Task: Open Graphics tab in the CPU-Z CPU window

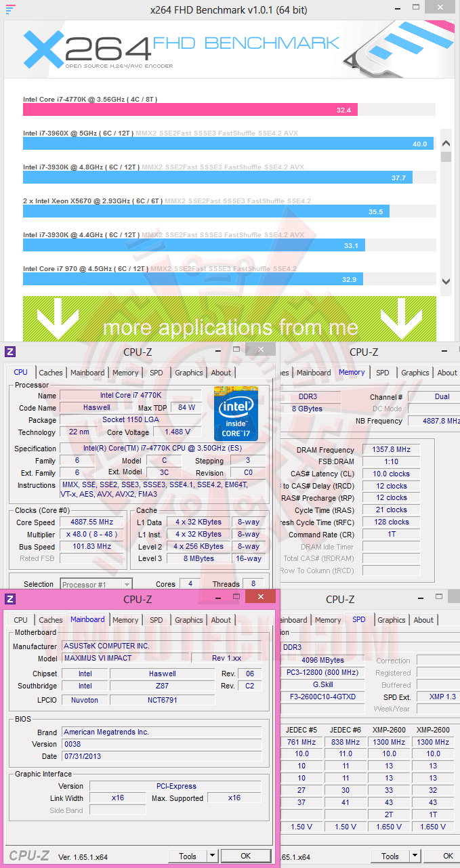Action: click(x=189, y=373)
